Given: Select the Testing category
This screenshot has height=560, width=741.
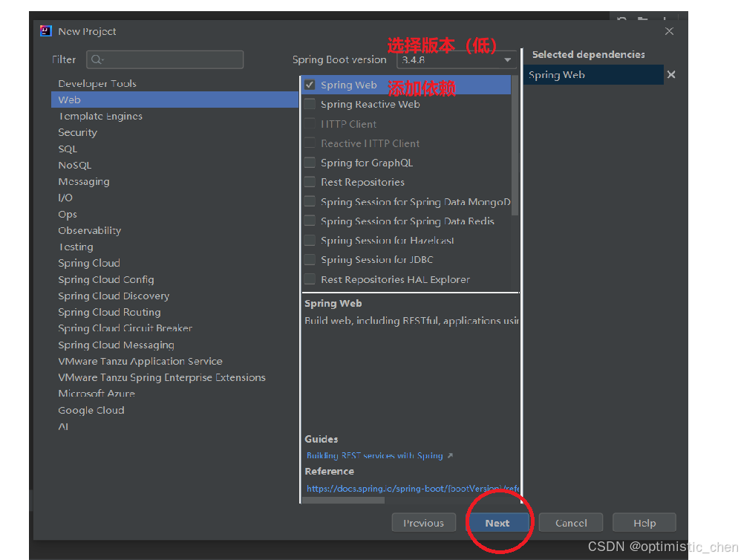Looking at the screenshot, I should click(76, 247).
